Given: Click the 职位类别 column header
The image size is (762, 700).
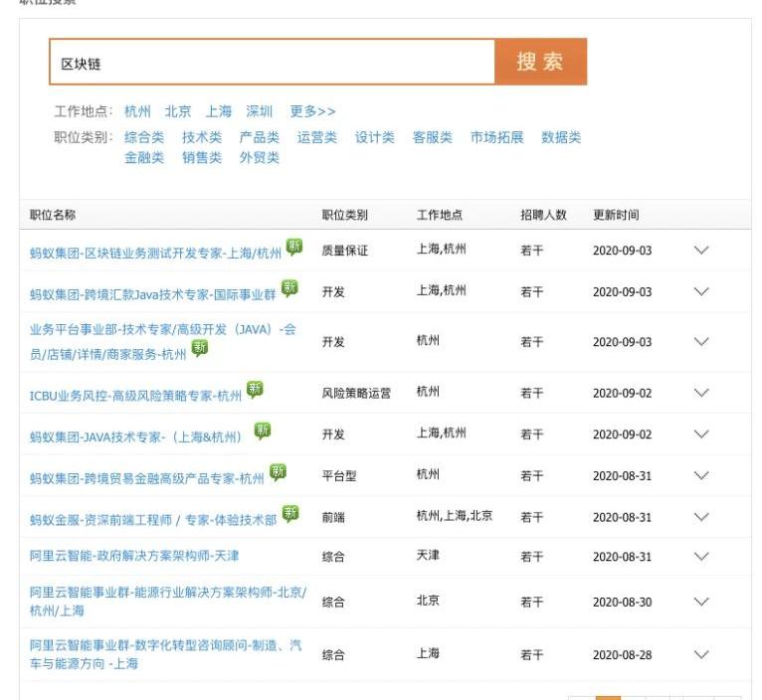Looking at the screenshot, I should click(x=344, y=215).
